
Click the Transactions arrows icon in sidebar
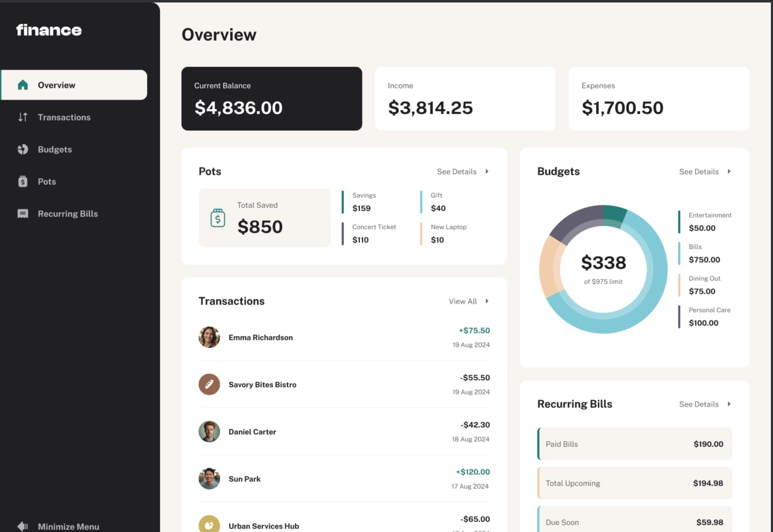[x=23, y=117]
